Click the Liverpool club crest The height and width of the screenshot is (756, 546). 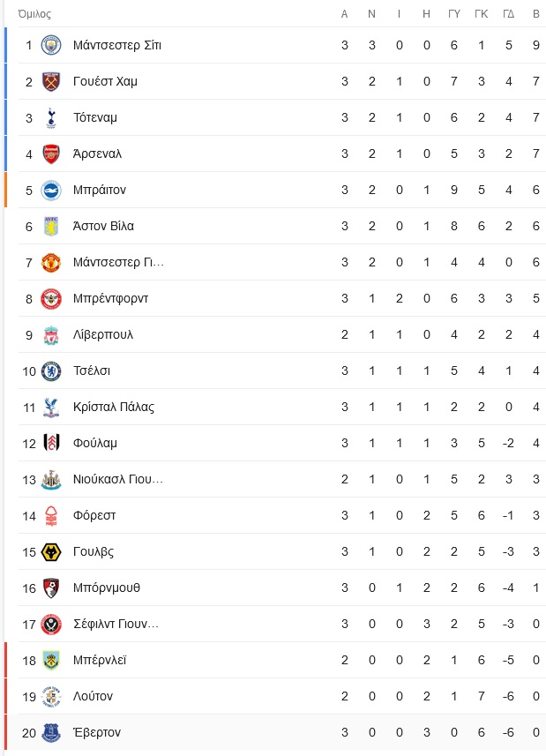[x=51, y=334]
